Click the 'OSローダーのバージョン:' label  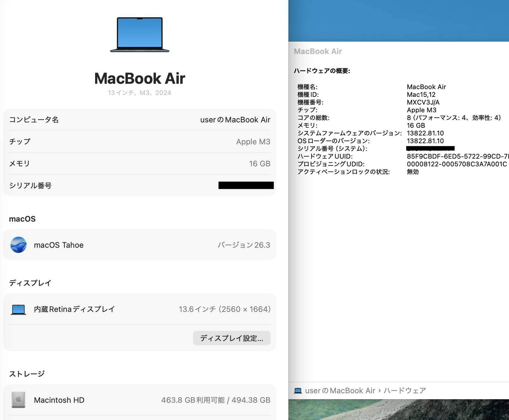coord(334,141)
